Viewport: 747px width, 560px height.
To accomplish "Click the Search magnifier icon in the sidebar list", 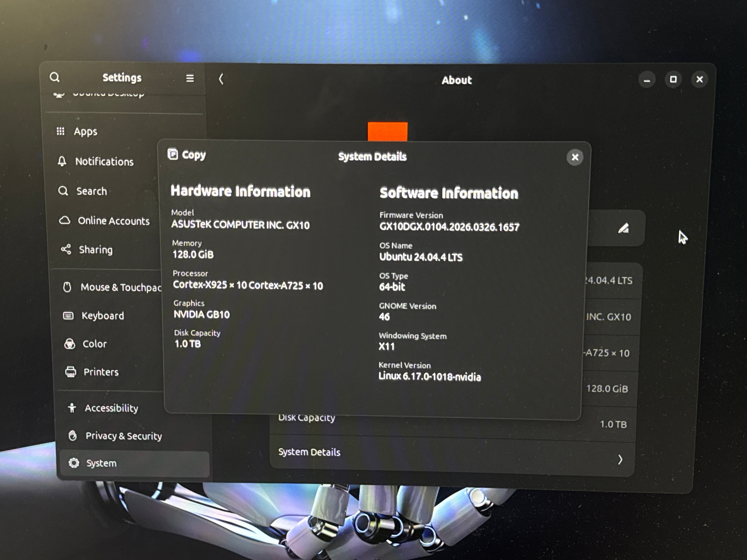I will (x=63, y=191).
